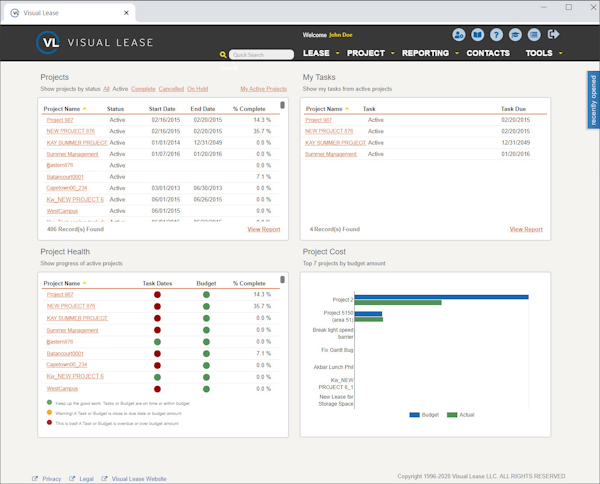Open the CONTACTS menu
Viewport: 600px width, 484px height.
[x=488, y=53]
